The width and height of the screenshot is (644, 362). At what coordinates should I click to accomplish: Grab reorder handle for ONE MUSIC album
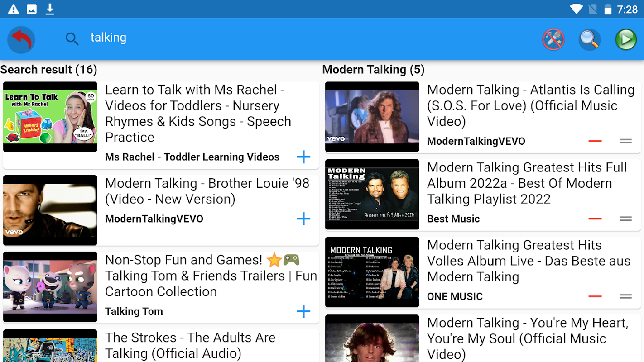pyautogui.click(x=625, y=297)
